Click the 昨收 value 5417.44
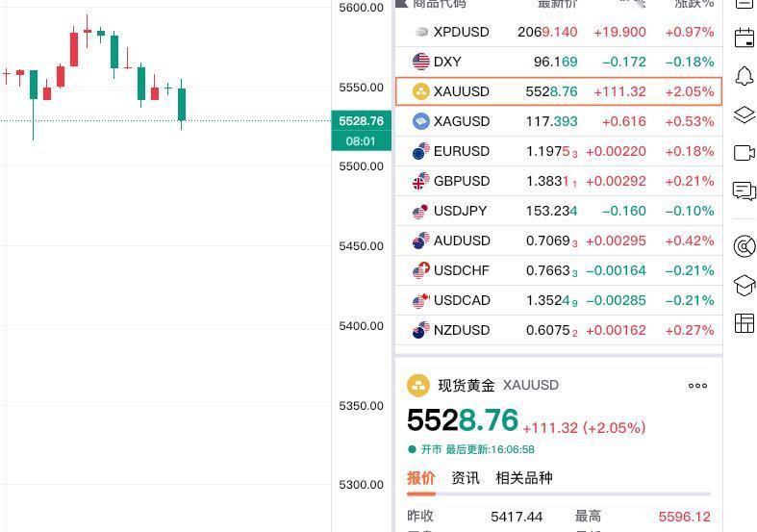Viewport: 757px width, 532px height. (x=517, y=517)
